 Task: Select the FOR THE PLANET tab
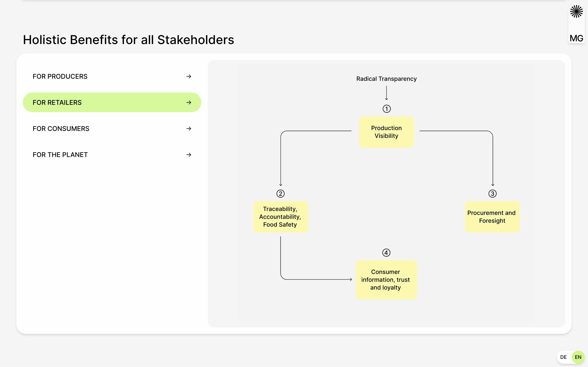60,155
